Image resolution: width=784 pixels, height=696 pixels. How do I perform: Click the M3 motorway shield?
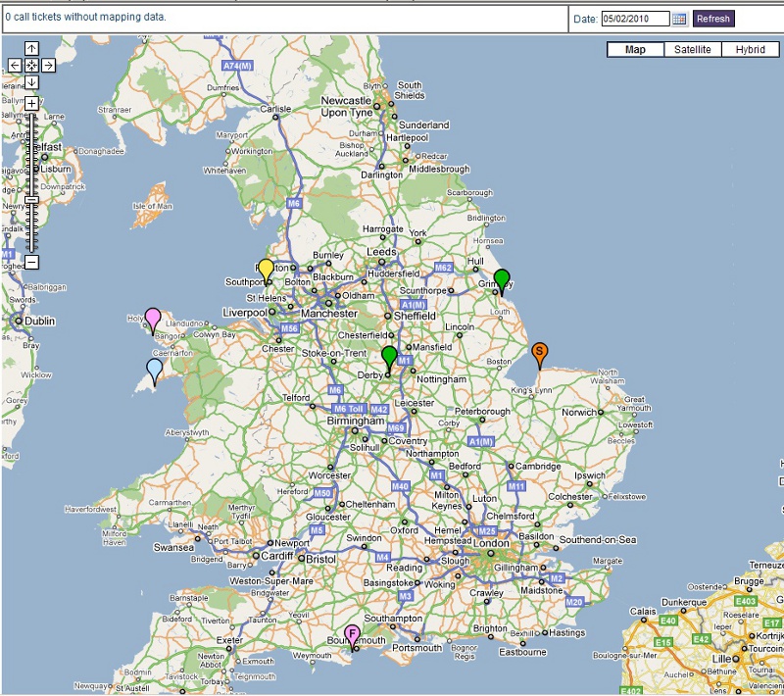tap(405, 596)
